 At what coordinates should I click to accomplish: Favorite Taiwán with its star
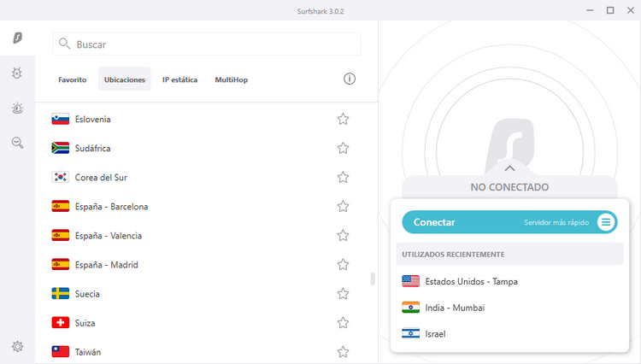[x=343, y=352]
